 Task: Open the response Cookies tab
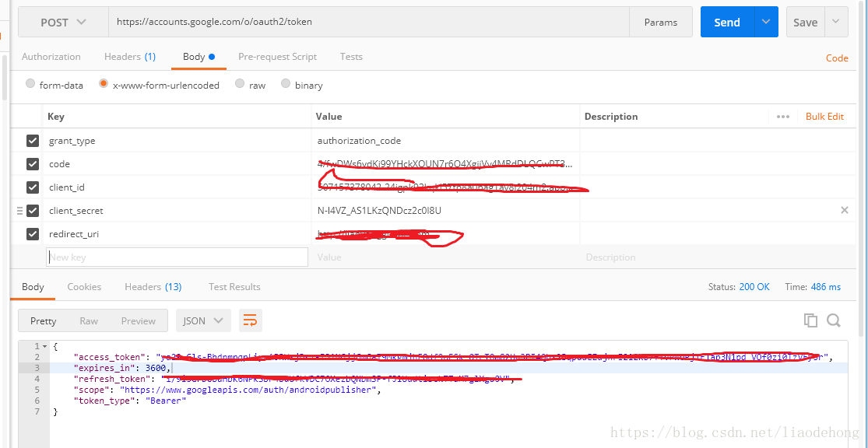coord(84,286)
